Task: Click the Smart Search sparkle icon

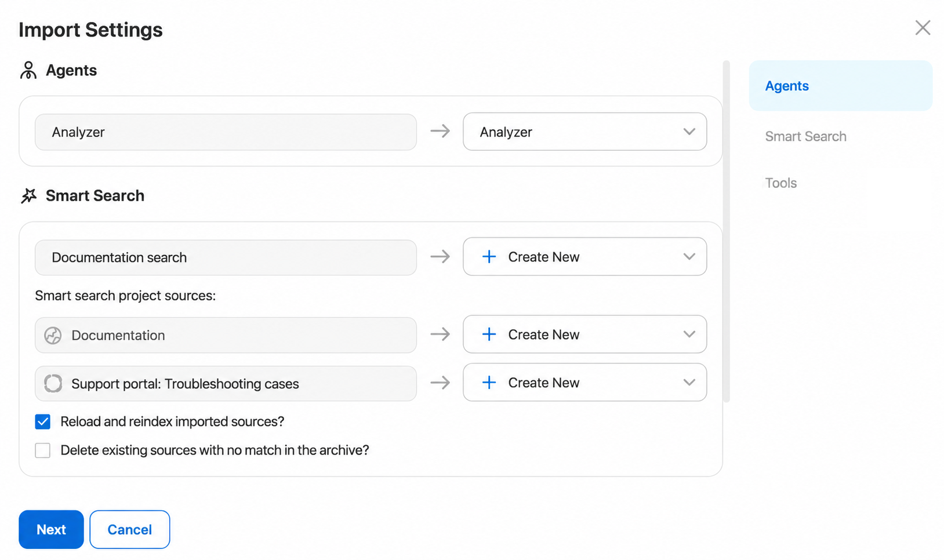Action: 29,196
